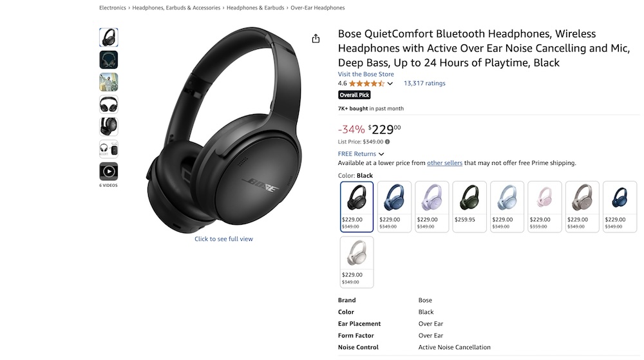Select the Black color swatch

click(357, 207)
